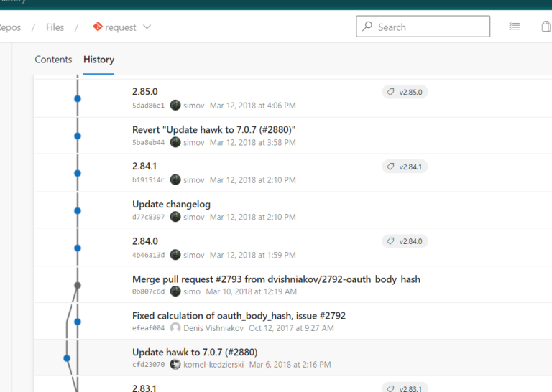Image resolution: width=552 pixels, height=392 pixels.
Task: Click the v2.84.0 tag badge
Action: tap(405, 241)
